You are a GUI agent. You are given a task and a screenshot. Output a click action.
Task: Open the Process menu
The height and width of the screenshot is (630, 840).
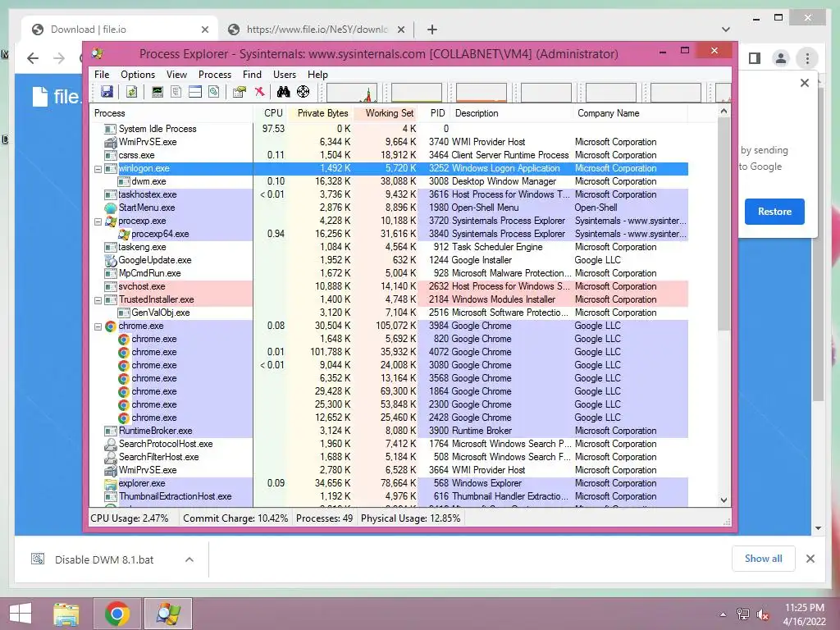[215, 75]
